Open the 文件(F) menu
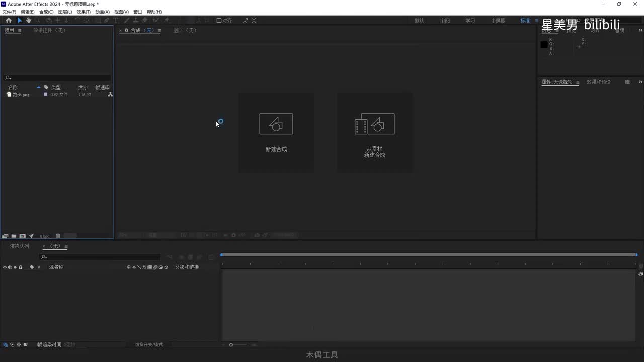This screenshot has height=362, width=644. 9,12
